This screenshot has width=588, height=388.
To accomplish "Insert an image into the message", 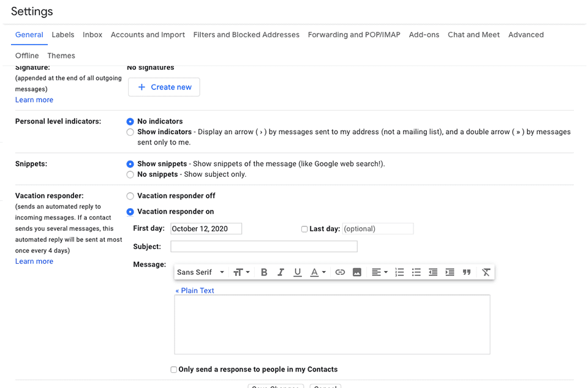I will click(356, 272).
